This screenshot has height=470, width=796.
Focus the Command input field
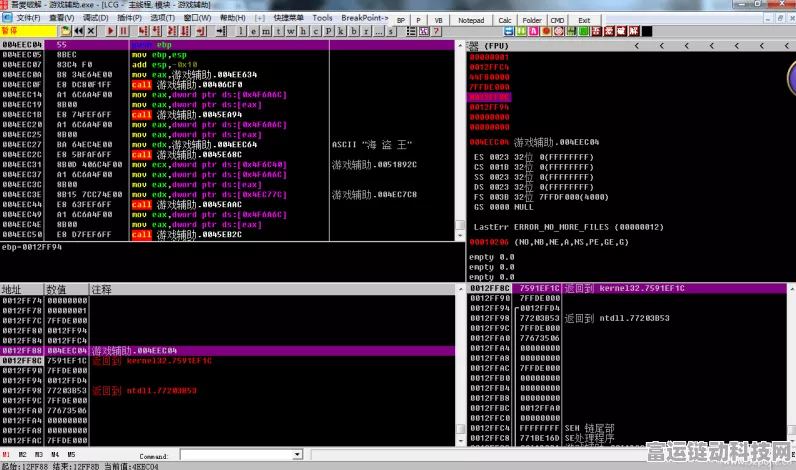pos(237,455)
